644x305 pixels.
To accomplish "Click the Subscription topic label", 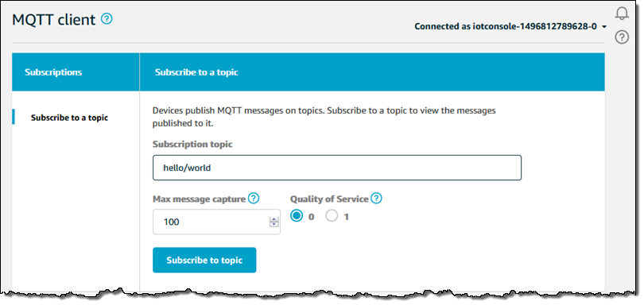I will (192, 145).
